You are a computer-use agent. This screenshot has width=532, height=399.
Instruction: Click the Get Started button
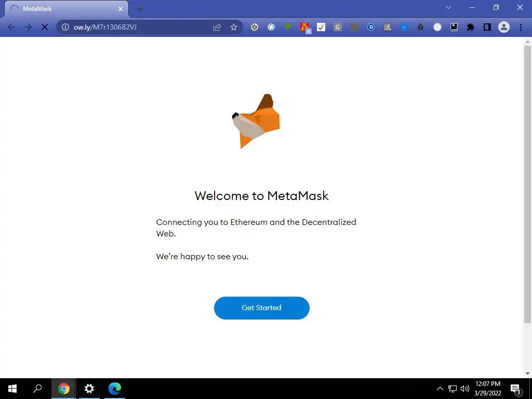[262, 308]
